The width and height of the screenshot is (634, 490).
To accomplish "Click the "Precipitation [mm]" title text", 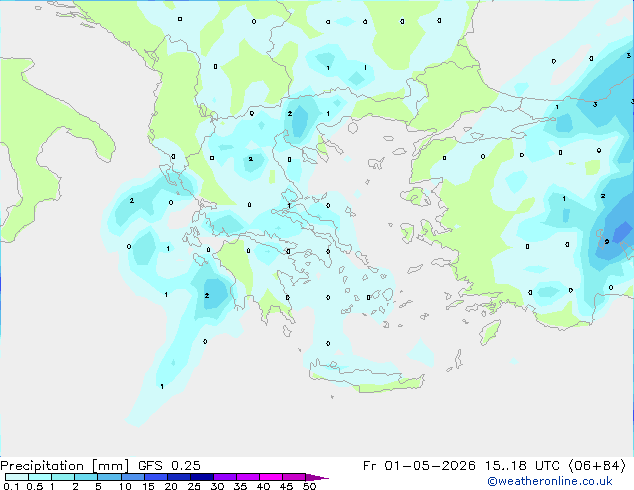I will 65,466.
